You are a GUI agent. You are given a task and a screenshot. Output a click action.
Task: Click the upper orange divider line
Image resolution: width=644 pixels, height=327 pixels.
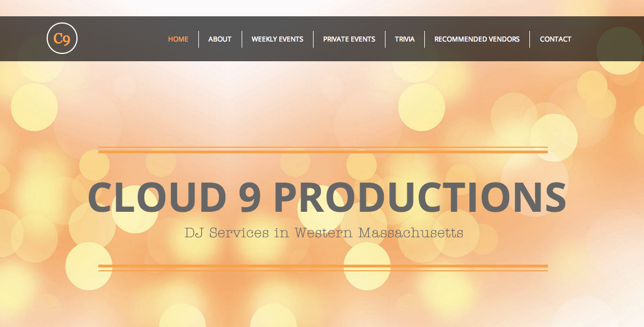pyautogui.click(x=323, y=150)
